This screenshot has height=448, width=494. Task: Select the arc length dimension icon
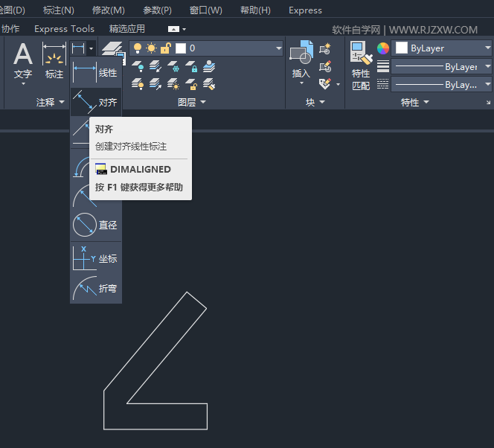pos(81,167)
